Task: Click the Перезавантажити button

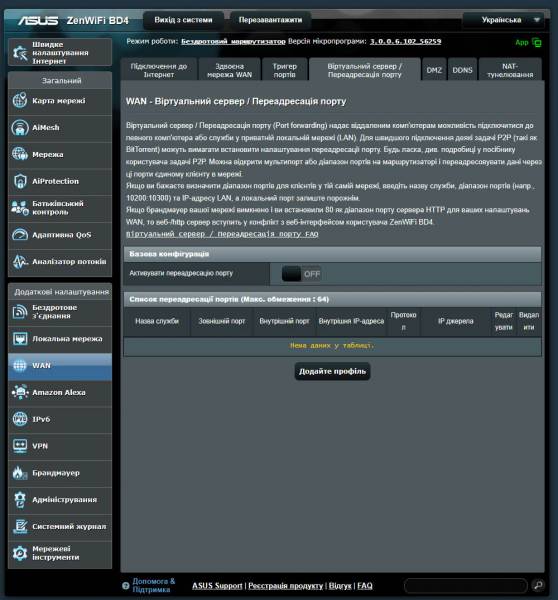Action: (x=270, y=20)
